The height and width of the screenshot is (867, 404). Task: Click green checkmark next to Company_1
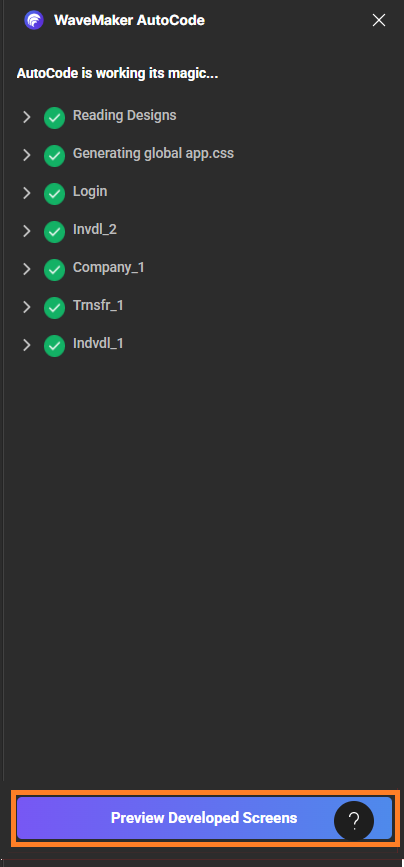[x=54, y=270]
